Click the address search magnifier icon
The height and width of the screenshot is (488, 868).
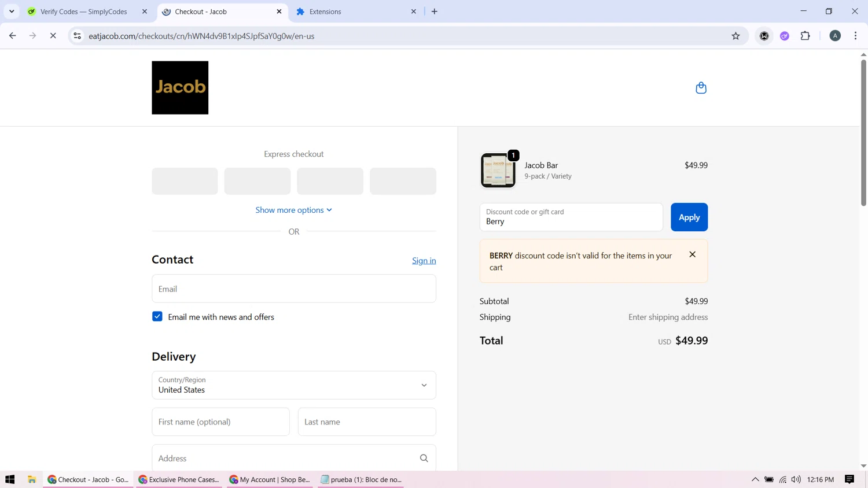point(424,459)
